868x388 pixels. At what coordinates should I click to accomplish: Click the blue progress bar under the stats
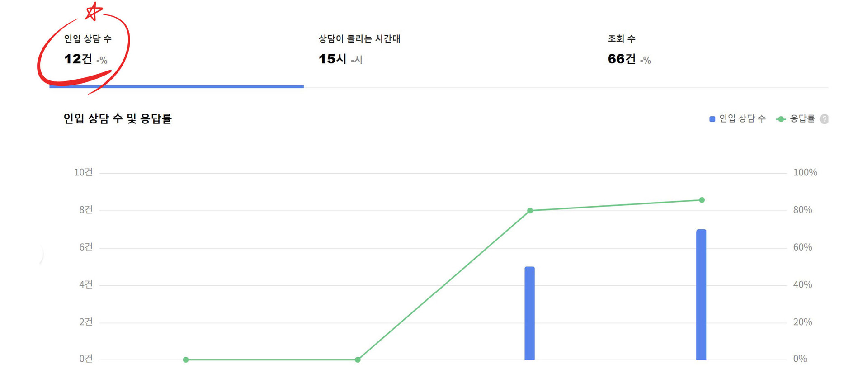pos(176,87)
